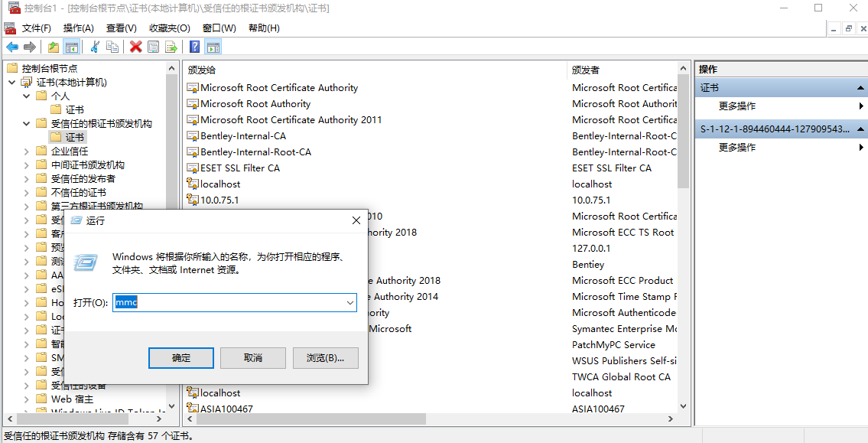
Task: Open the 窗口(W) menu
Action: coord(219,28)
